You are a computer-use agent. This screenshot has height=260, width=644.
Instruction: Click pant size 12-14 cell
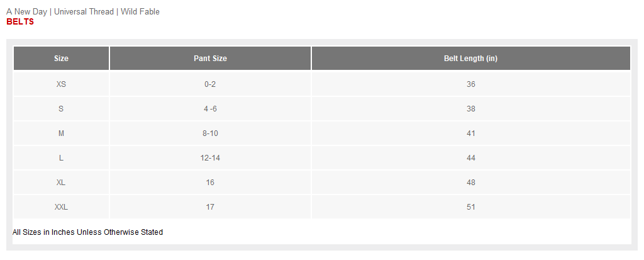pos(210,158)
